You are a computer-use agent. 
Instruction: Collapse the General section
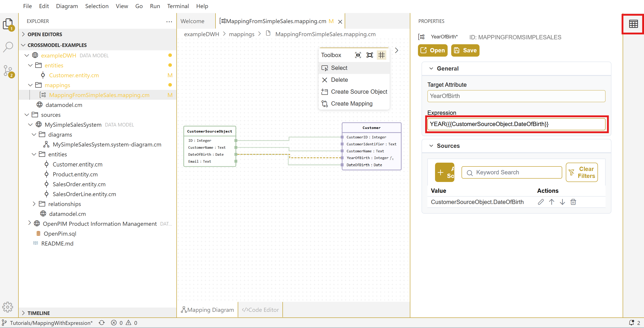(431, 69)
